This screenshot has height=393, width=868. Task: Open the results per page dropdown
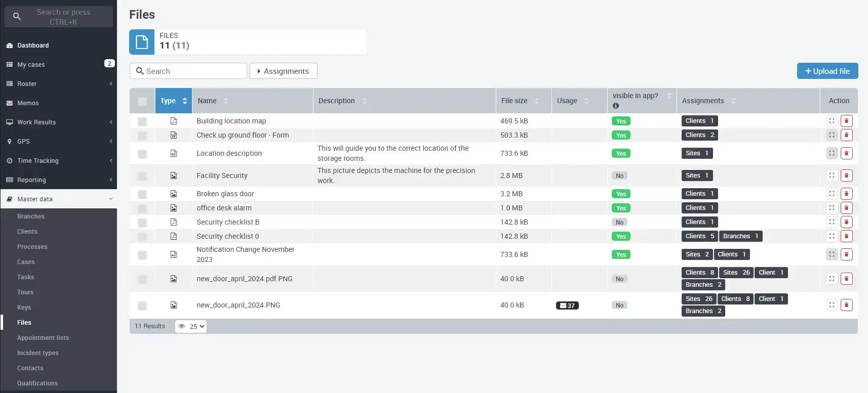tap(196, 326)
